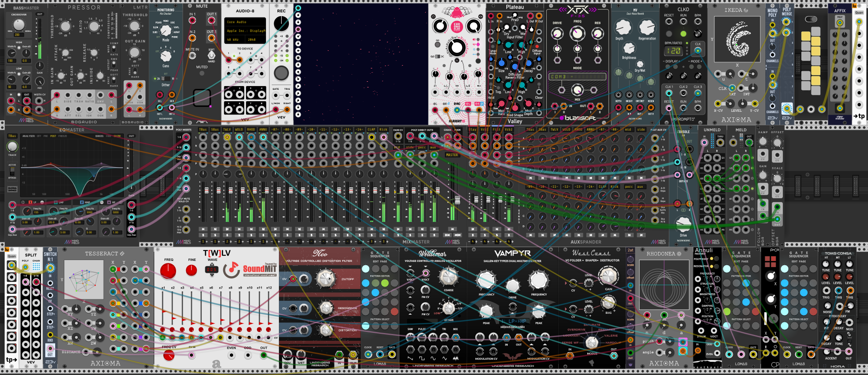
Task: Click the WAVE down arrow on T[W]LV
Action: click(212, 275)
